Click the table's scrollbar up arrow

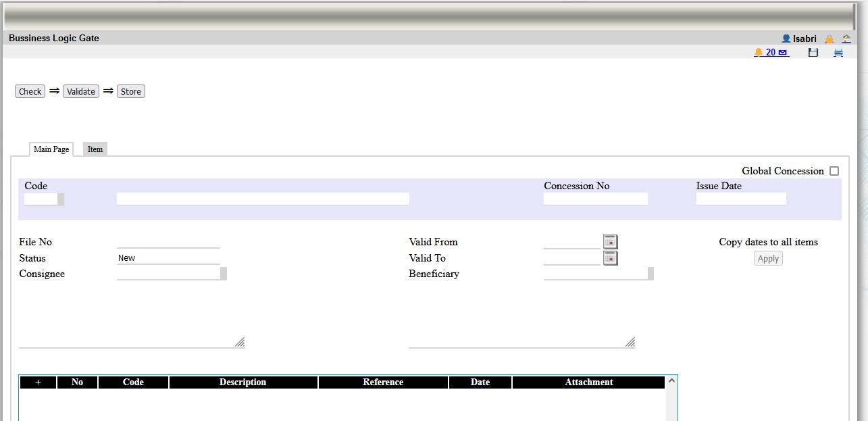[671, 381]
